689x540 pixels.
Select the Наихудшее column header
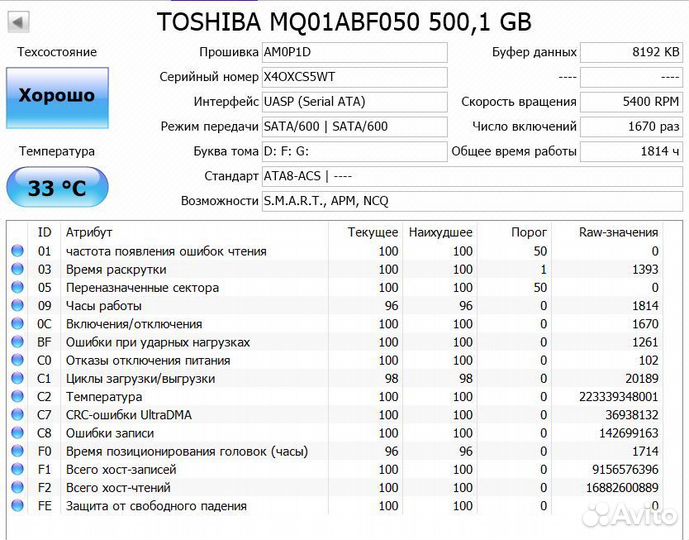pyautogui.click(x=440, y=232)
